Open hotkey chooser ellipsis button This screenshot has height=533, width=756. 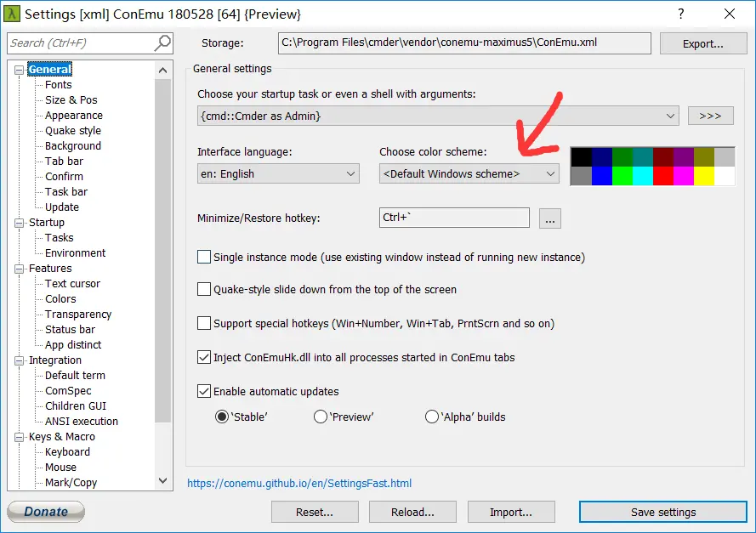click(x=549, y=218)
